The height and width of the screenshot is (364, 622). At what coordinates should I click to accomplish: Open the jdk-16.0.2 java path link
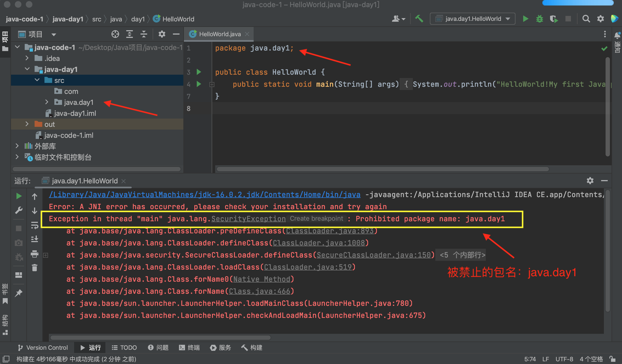pos(204,195)
